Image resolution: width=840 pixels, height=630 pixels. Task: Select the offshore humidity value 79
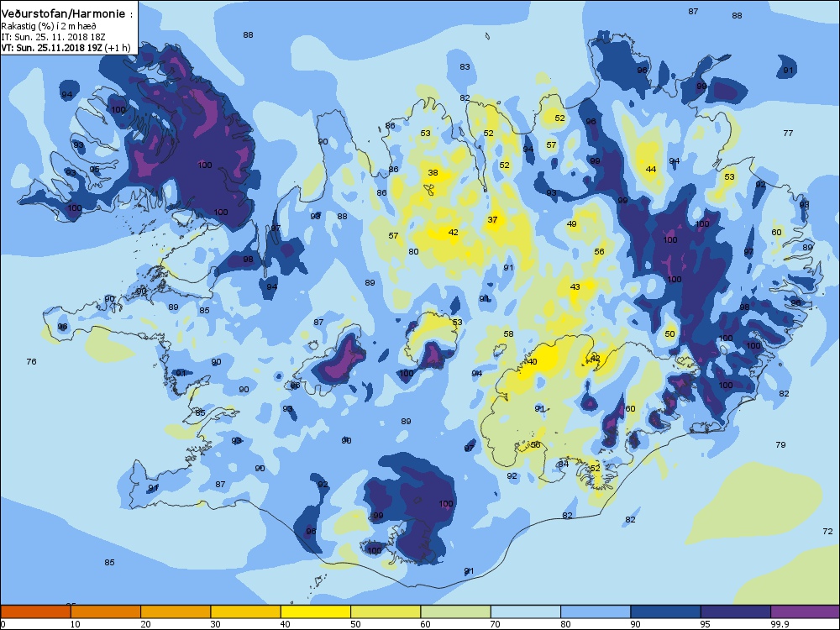[780, 444]
